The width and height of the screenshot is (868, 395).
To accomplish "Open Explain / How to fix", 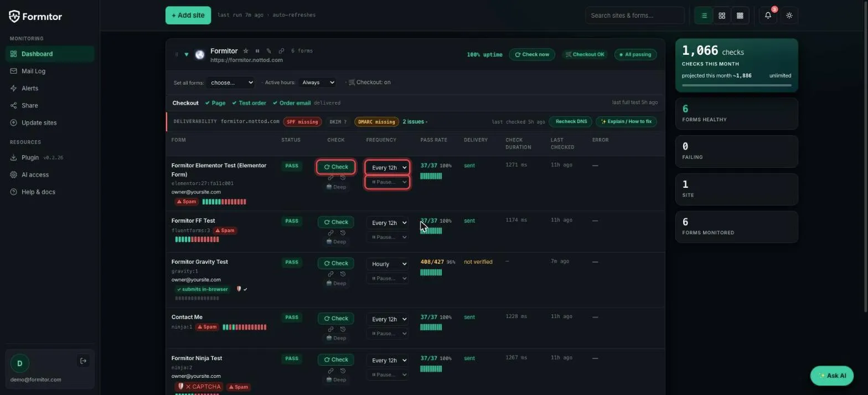I will coord(626,121).
